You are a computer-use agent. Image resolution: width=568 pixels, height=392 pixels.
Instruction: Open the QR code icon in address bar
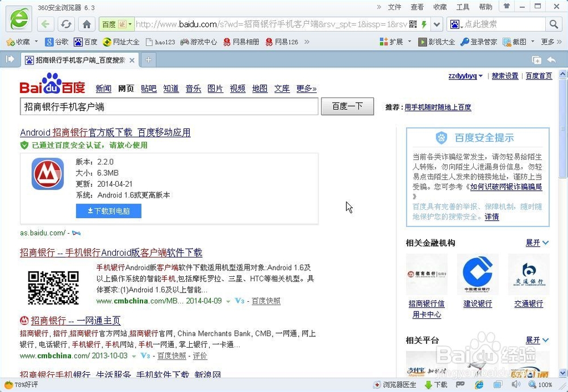413,24
